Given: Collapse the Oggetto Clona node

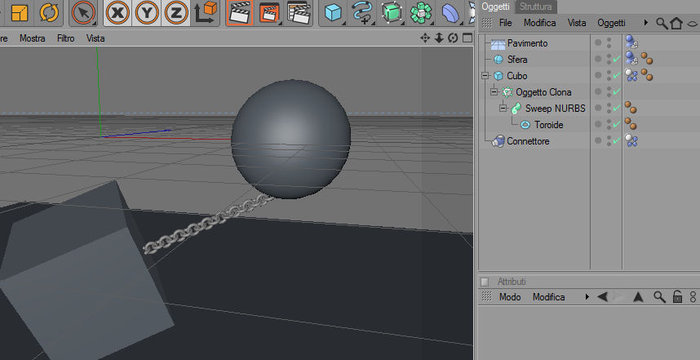Looking at the screenshot, I should click(494, 92).
